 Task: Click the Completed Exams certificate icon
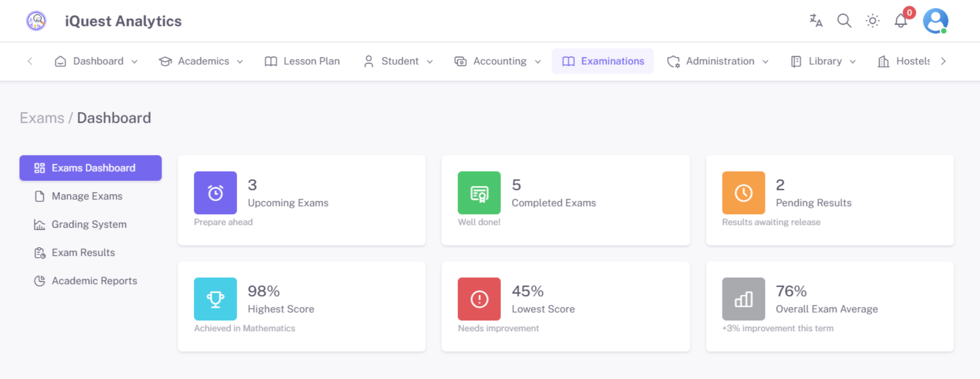(x=479, y=193)
